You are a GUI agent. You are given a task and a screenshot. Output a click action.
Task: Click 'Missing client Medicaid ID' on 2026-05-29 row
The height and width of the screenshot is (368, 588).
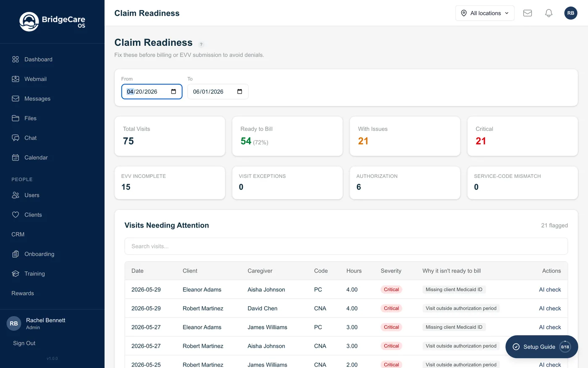[x=454, y=289]
